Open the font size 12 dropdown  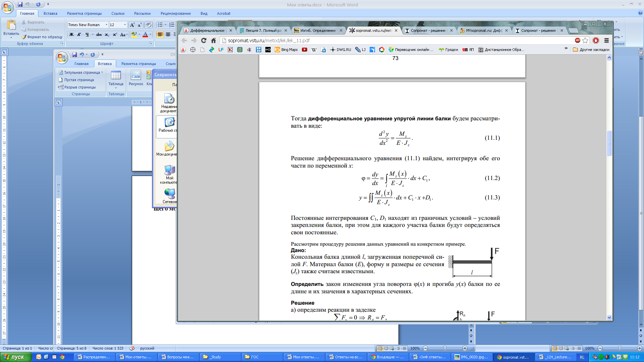125,25
